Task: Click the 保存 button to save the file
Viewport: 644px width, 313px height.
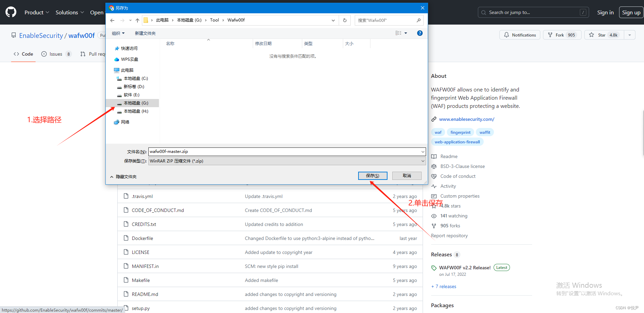Action: [372, 175]
